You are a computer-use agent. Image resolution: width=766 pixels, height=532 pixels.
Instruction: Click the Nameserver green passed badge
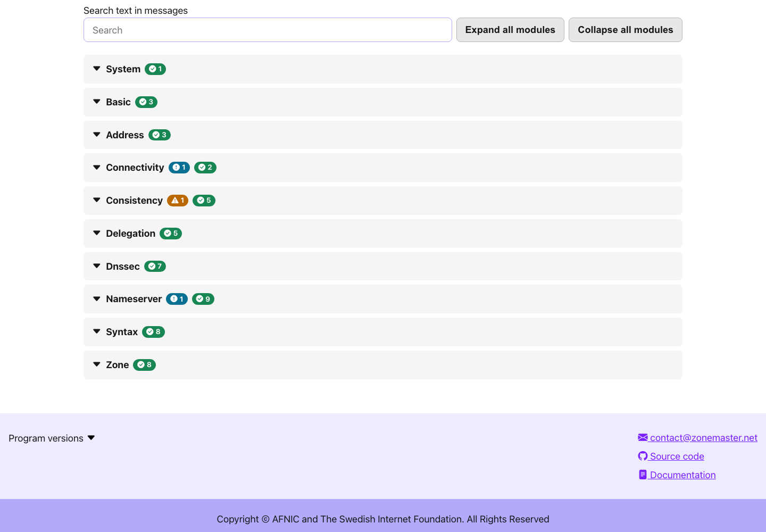tap(203, 299)
